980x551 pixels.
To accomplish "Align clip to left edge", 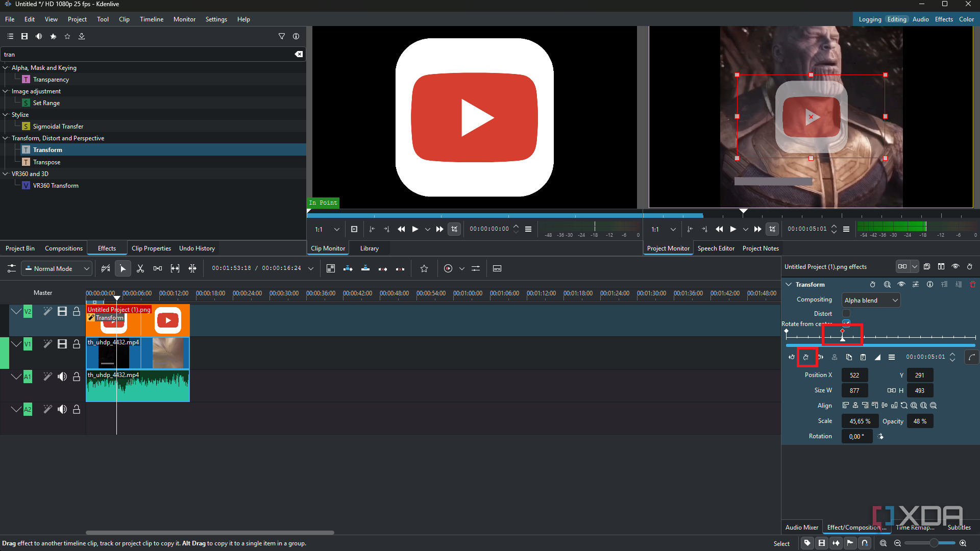I will coord(846,406).
